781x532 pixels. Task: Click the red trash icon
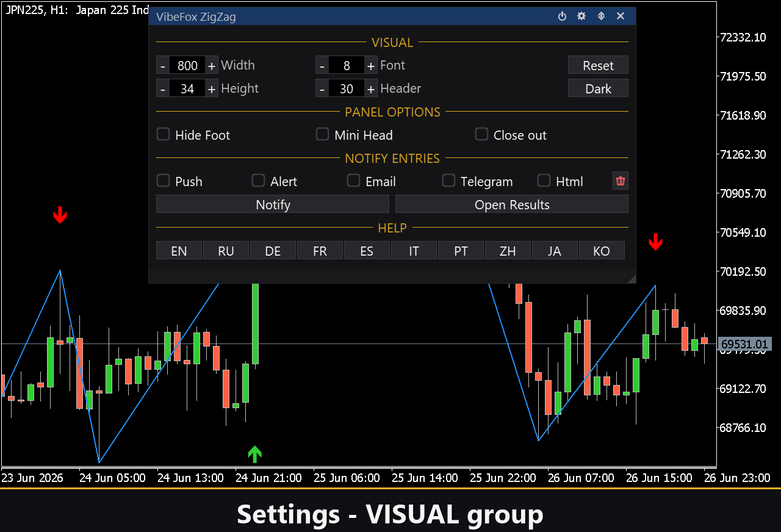pyautogui.click(x=621, y=181)
